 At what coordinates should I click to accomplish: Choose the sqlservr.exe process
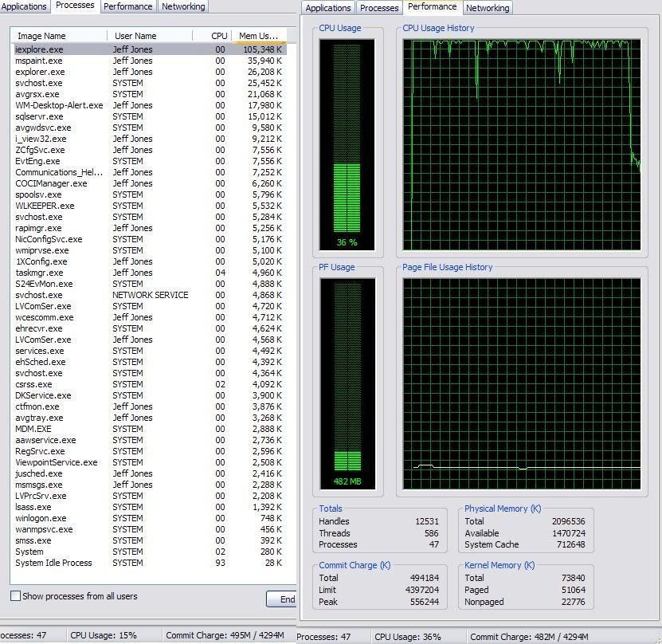pos(40,116)
